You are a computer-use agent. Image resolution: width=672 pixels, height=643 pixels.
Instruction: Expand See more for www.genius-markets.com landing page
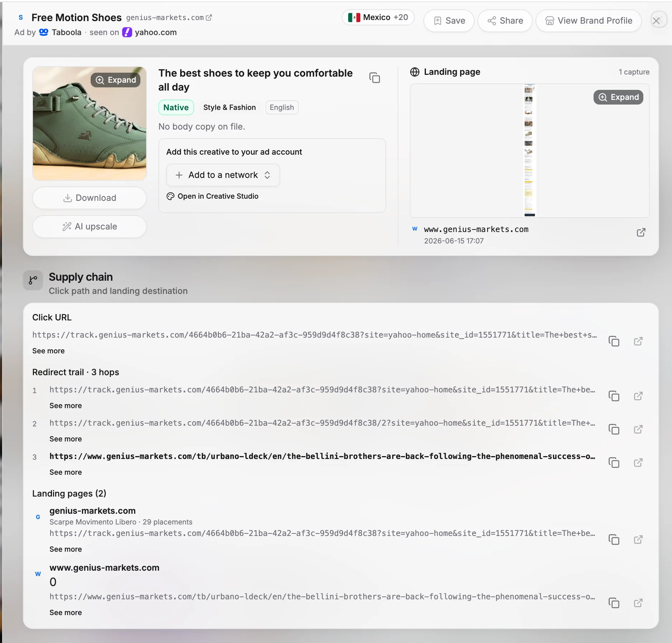point(66,613)
